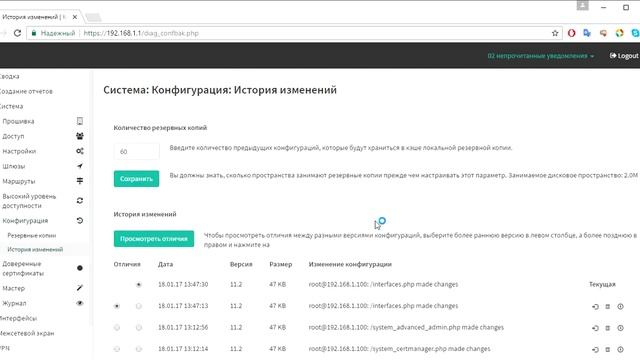Reload the page with the browser refresh button
Screen dimensions: 640x360
(17, 33)
